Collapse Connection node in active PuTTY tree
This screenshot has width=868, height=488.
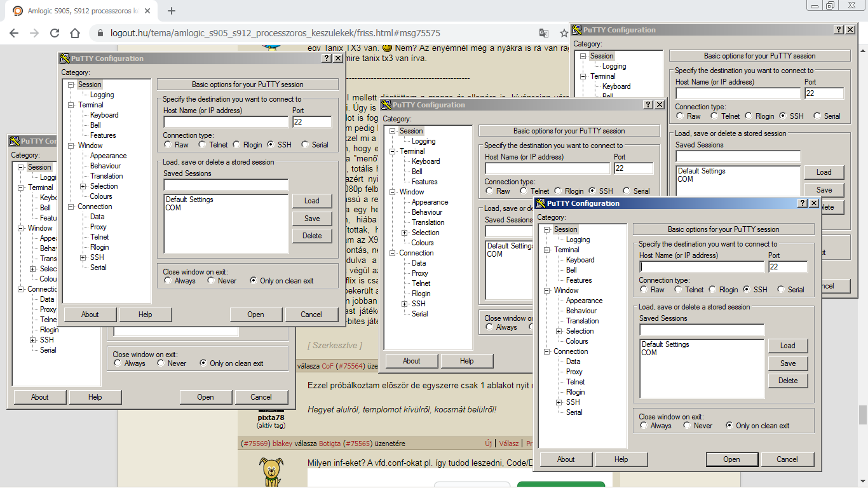click(x=548, y=351)
